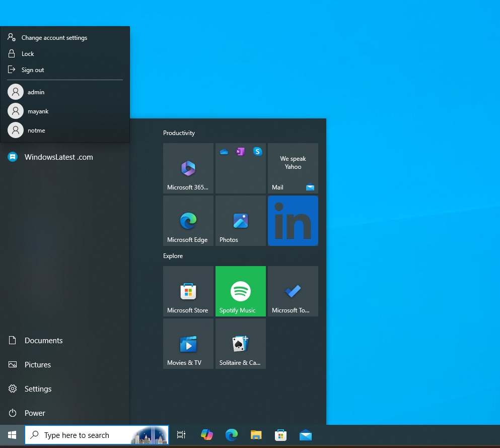Open the Documents folder shortcut
The height and width of the screenshot is (448, 500).
click(x=43, y=341)
